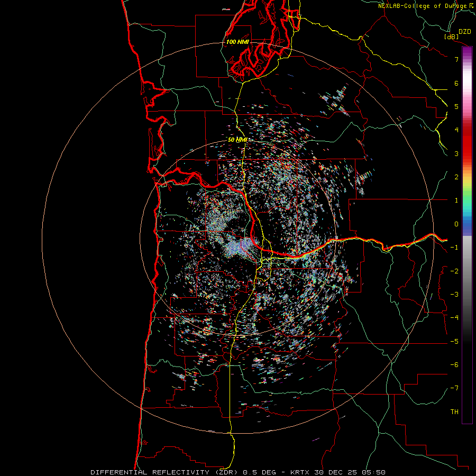Click the [dB] units label
The width and height of the screenshot is (476, 476).
(x=451, y=36)
